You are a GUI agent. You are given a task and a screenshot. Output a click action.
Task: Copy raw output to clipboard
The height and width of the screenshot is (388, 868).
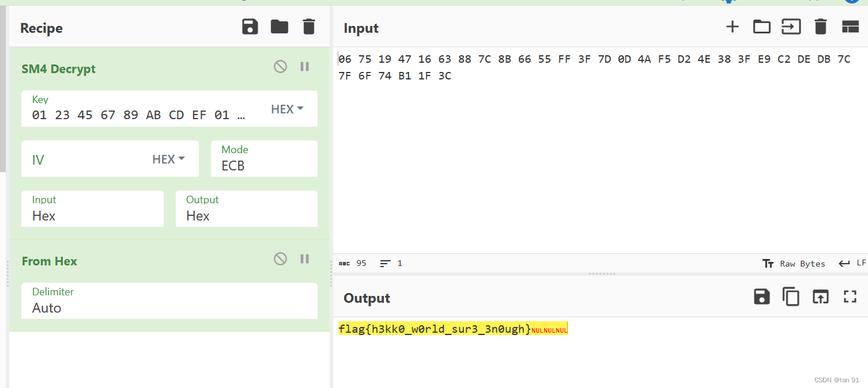791,296
